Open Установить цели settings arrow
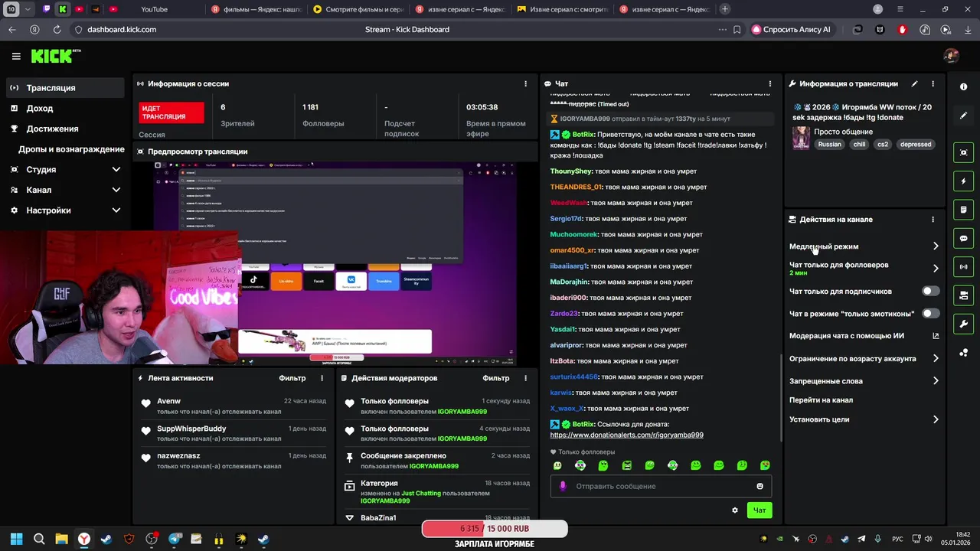This screenshot has width=980, height=551. coord(936,419)
